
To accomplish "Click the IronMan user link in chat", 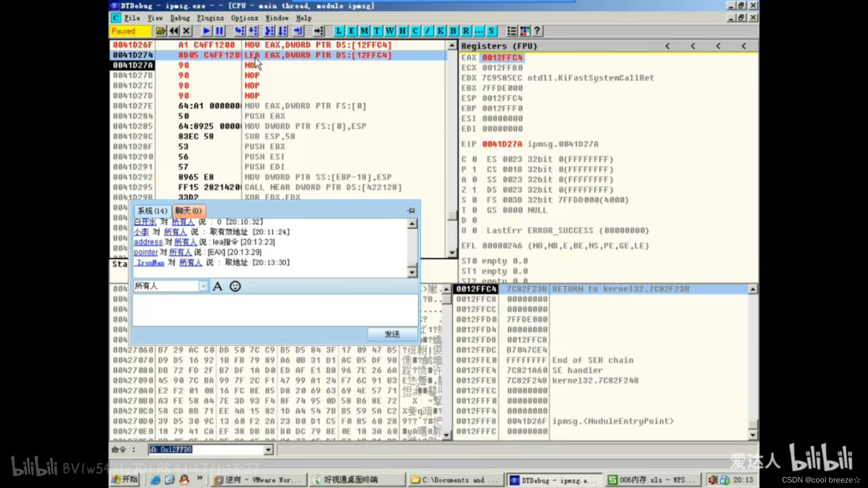I will click(151, 263).
